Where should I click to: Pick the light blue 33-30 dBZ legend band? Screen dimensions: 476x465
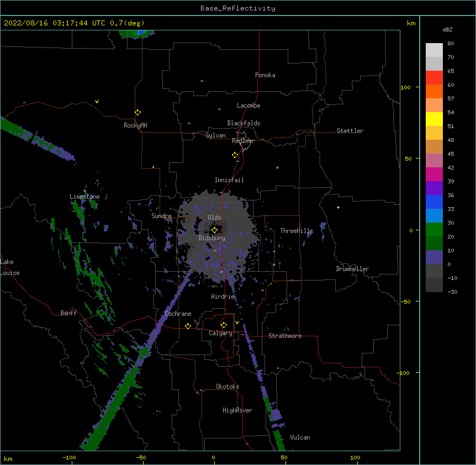[x=434, y=215]
